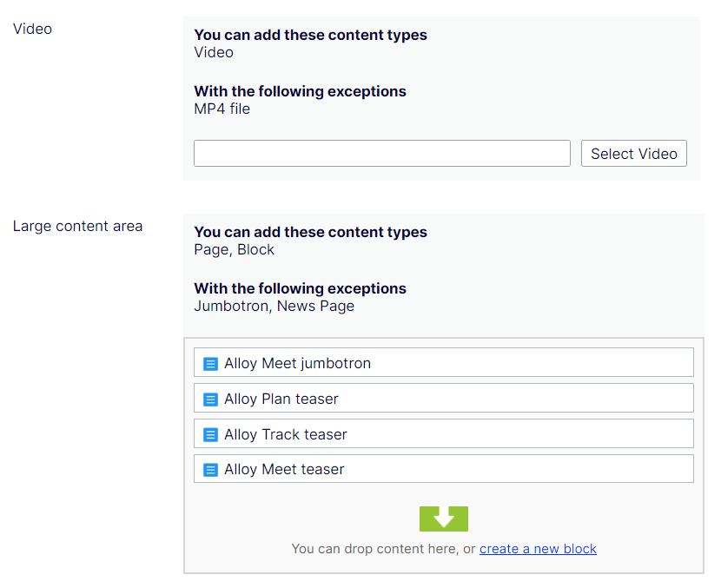The height and width of the screenshot is (588, 721).
Task: Click the block icon beside Alloy Meet teaser
Action: (210, 470)
